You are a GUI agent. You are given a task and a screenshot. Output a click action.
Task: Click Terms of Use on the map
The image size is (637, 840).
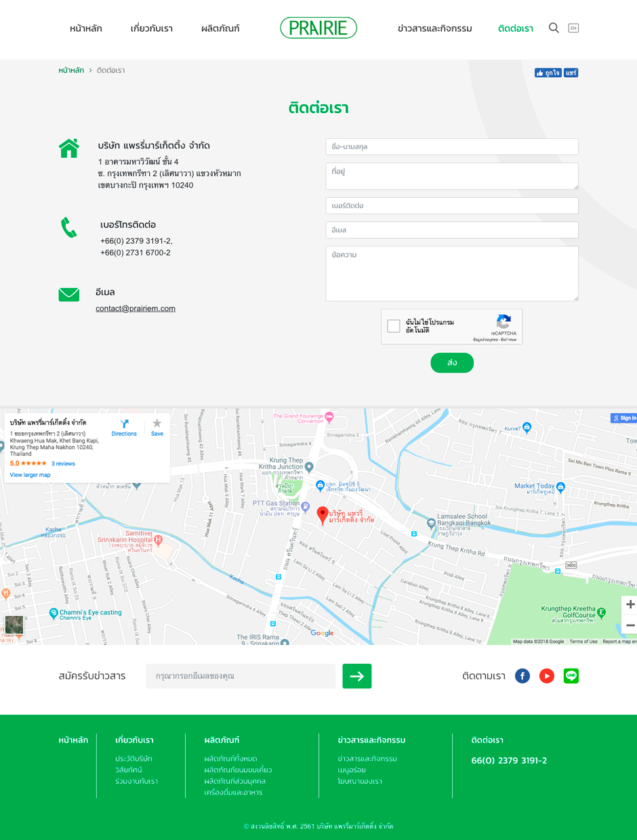(x=583, y=642)
